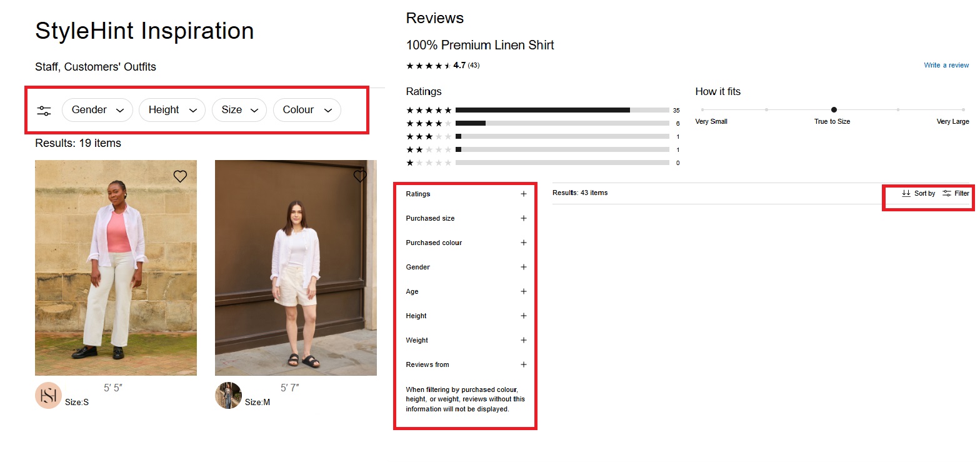Open the Gender dropdown in StyleHint
980x462 pixels.
coord(97,110)
